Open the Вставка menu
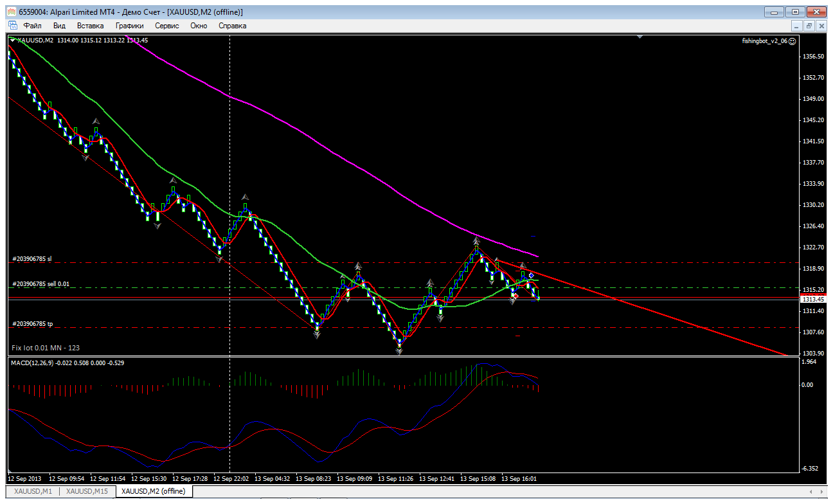 click(90, 26)
